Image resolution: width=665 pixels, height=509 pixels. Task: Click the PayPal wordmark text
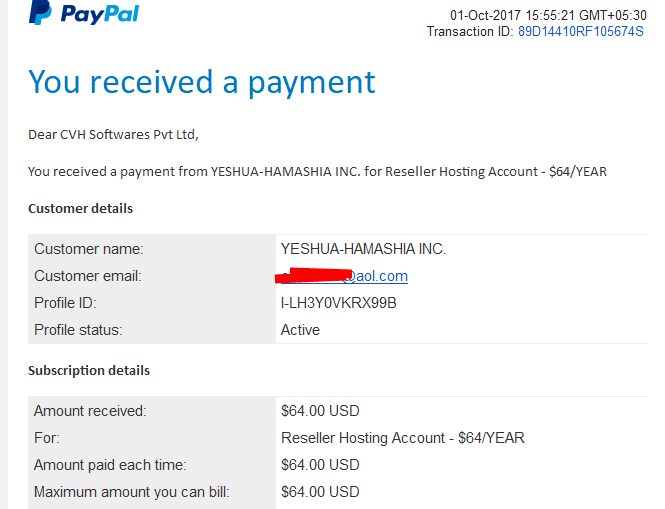100,14
